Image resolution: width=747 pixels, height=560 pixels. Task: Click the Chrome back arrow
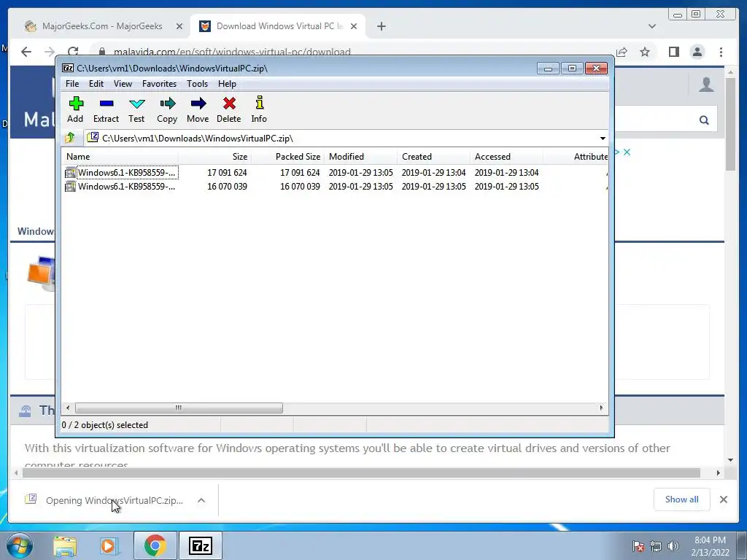[x=26, y=52]
